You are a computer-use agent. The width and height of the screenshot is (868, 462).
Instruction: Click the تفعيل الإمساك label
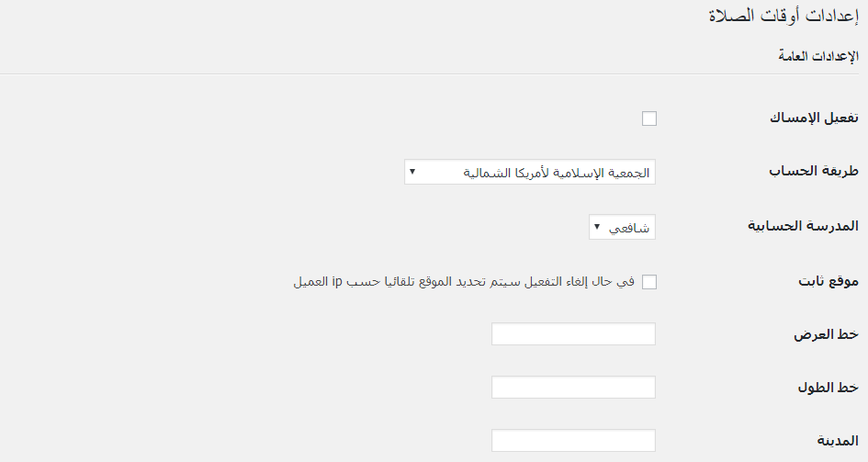(813, 118)
